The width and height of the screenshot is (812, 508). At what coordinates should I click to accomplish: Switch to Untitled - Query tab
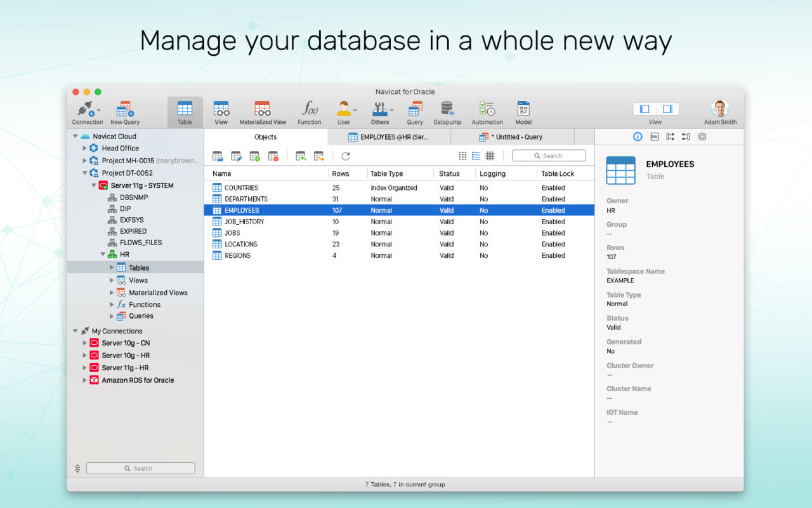512,137
